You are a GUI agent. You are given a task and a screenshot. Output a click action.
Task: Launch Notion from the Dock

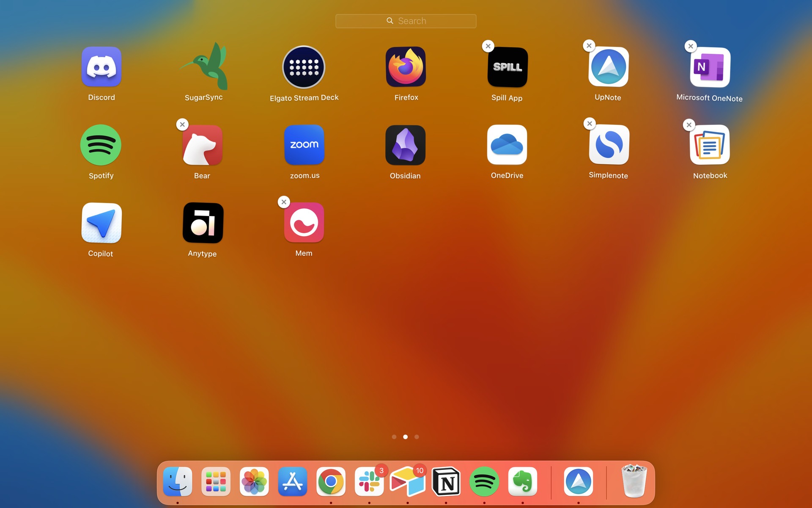pos(446,481)
